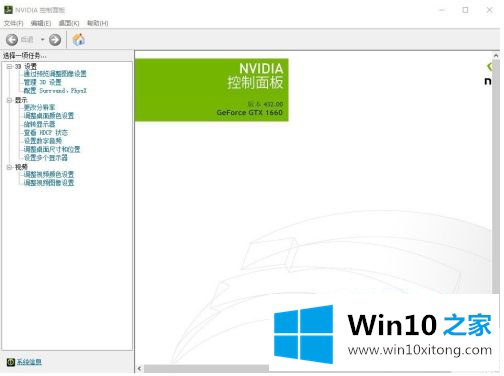504x376 pixels.
Task: Collapse the 3D 设置 tree node
Action: pyautogui.click(x=9, y=66)
